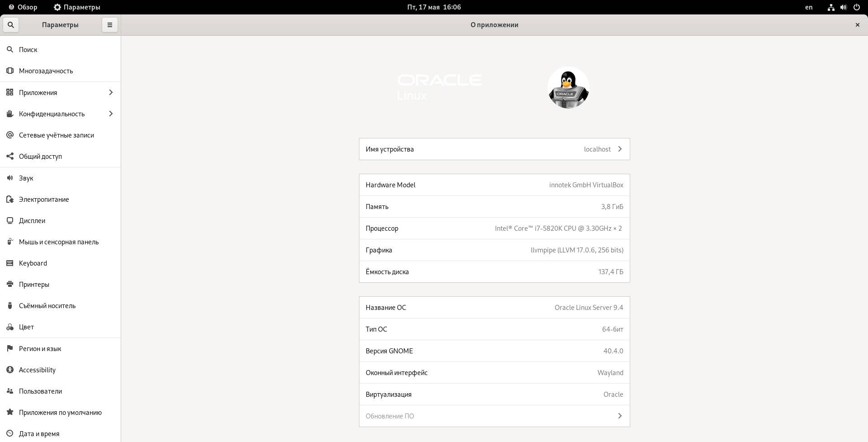Open Электропитание settings panel
Viewport: 868px width, 442px height.
[x=60, y=199]
